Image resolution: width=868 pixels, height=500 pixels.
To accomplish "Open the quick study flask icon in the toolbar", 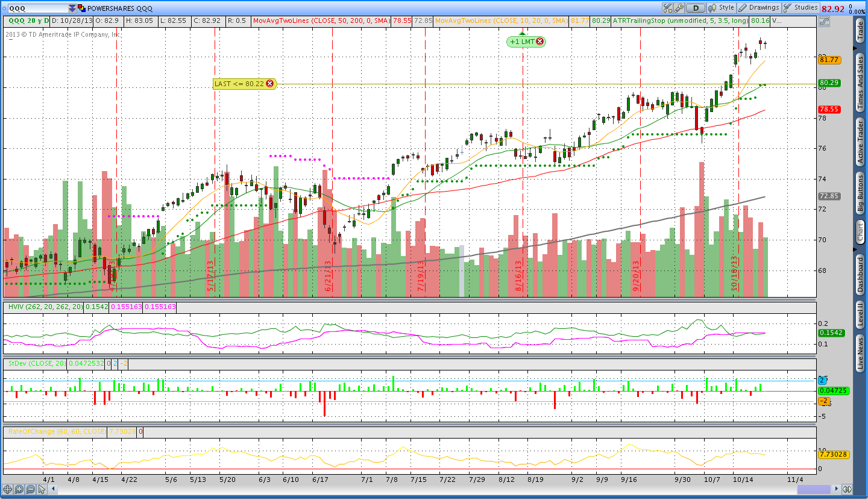I will (667, 8).
